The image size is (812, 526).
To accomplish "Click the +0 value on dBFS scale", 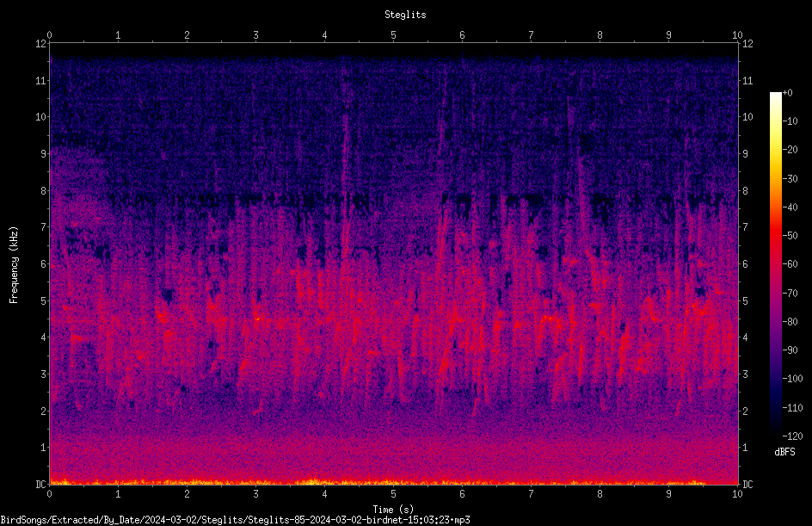I will click(x=787, y=93).
